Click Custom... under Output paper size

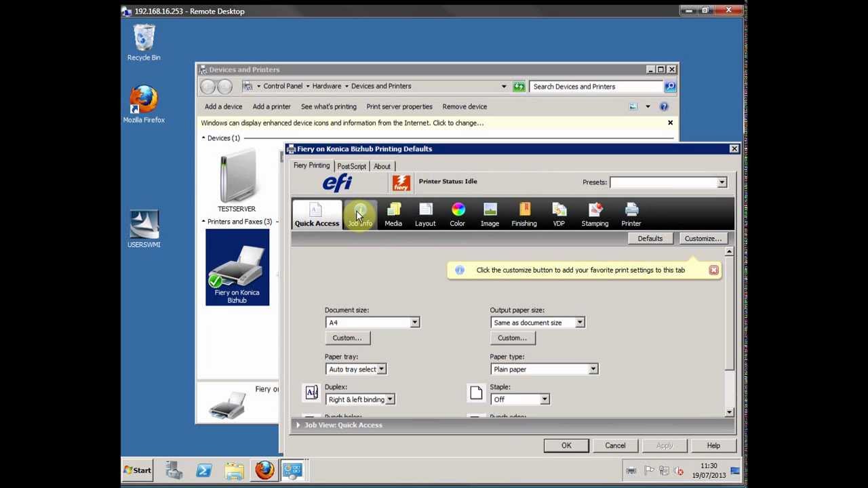click(x=512, y=338)
